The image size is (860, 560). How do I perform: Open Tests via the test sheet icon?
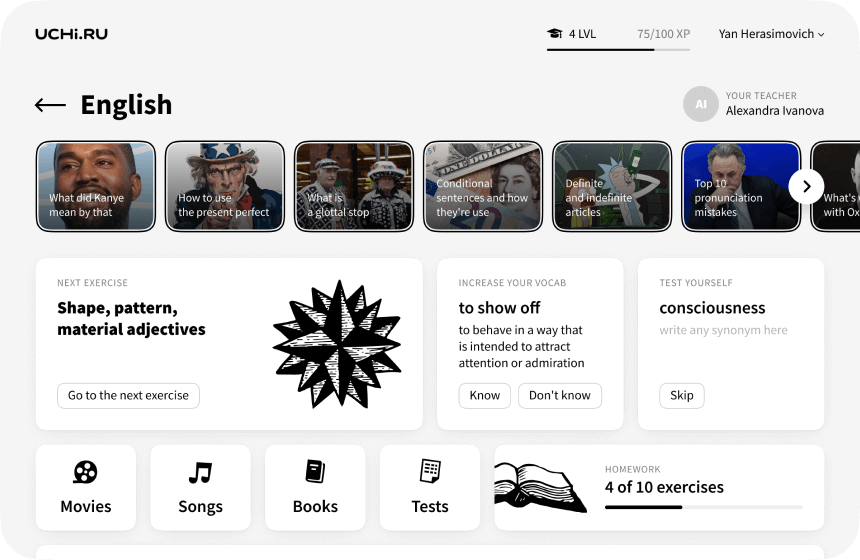coord(430,471)
